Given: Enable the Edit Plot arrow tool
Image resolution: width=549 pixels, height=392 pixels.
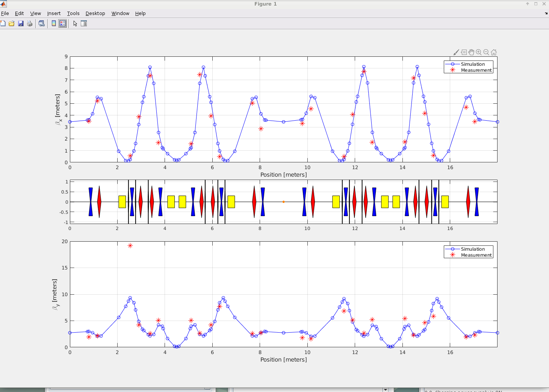Looking at the screenshot, I should tap(75, 23).
